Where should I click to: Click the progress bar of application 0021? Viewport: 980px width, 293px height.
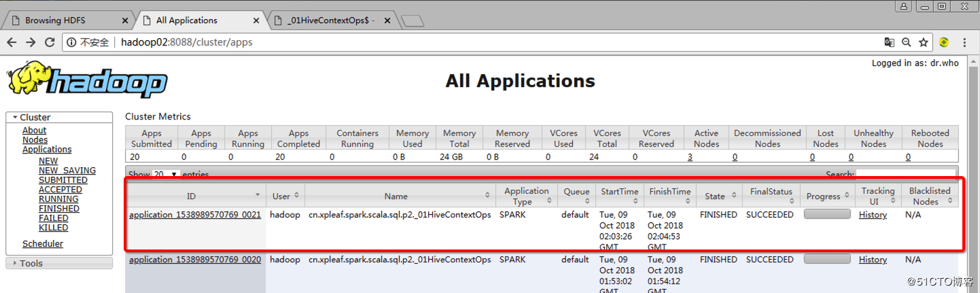(827, 214)
